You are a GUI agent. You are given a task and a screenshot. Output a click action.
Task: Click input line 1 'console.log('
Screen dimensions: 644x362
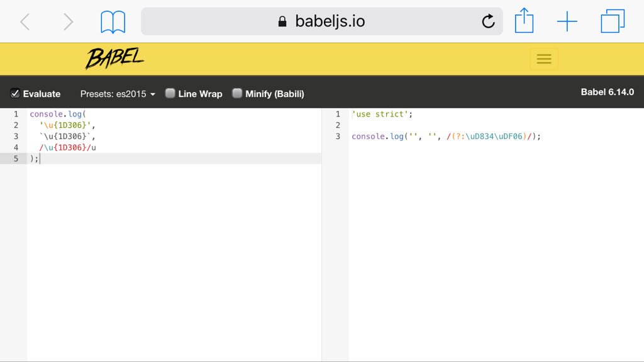[x=57, y=114]
